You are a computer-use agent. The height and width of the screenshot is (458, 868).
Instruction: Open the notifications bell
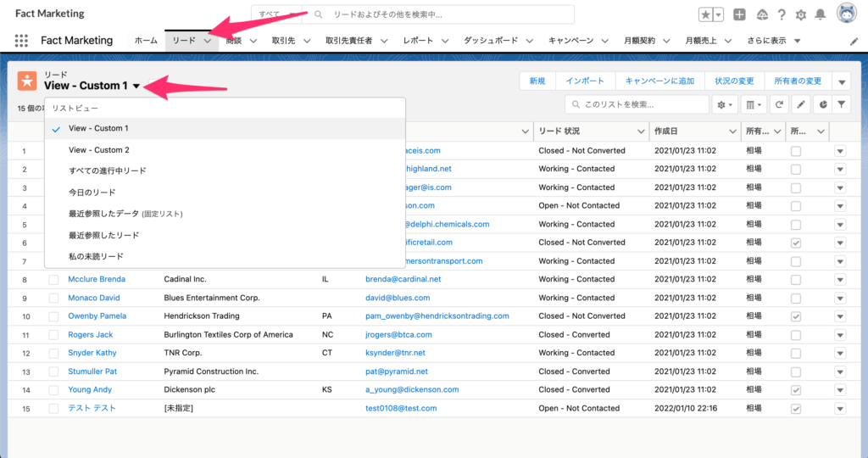click(820, 14)
